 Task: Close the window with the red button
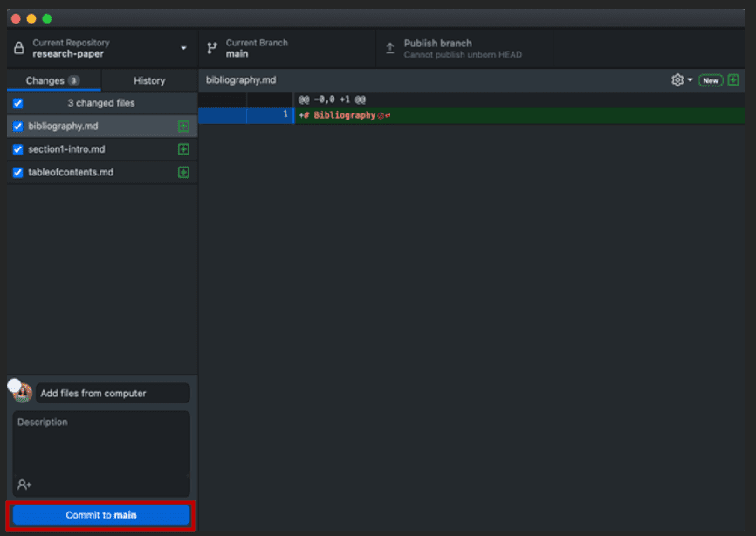[16, 19]
